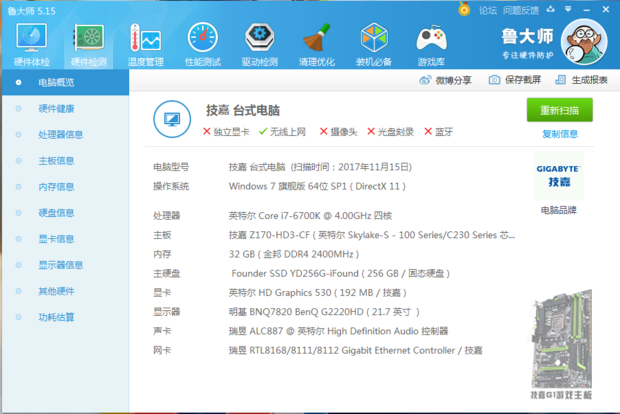Viewport: 620px width, 414px height.
Task: Click 复制信息 copy info link
Action: (x=559, y=134)
